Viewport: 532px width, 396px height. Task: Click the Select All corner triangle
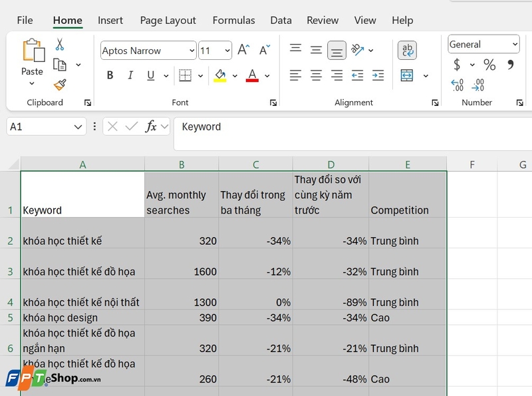click(13, 164)
